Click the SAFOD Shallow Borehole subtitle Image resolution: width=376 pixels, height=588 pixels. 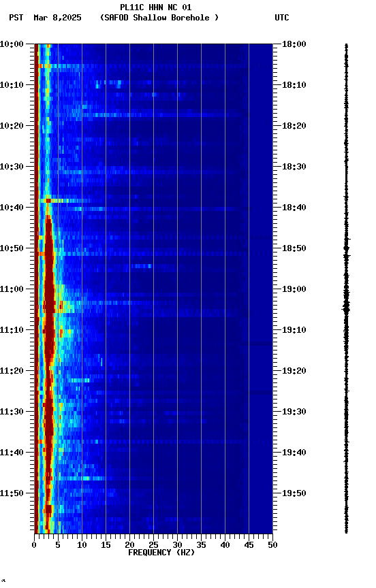coord(159,18)
